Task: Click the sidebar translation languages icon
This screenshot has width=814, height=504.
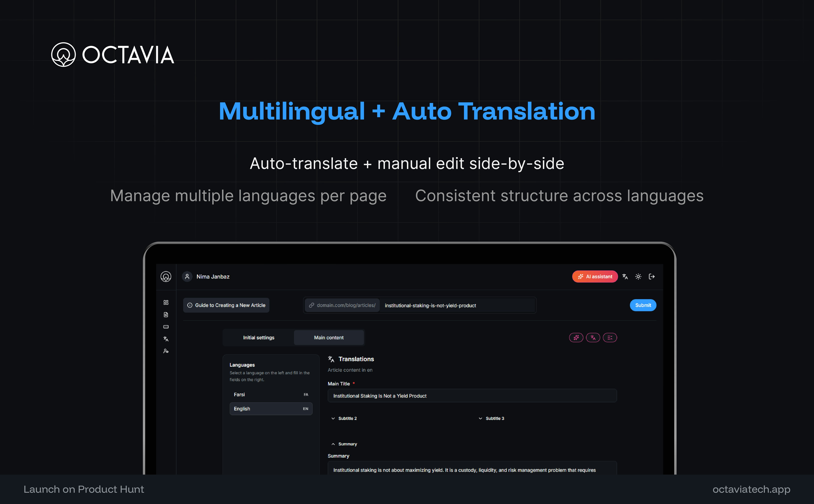Action: tap(166, 339)
